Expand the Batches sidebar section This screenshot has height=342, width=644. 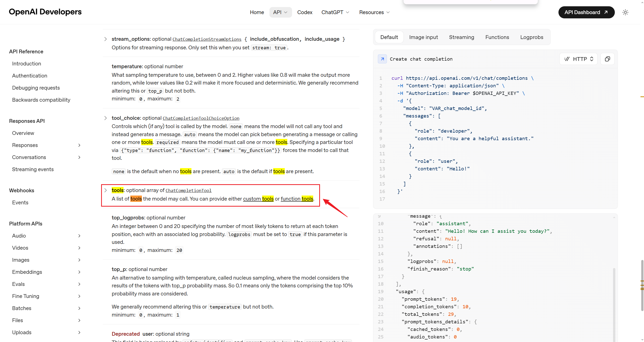pos(79,308)
